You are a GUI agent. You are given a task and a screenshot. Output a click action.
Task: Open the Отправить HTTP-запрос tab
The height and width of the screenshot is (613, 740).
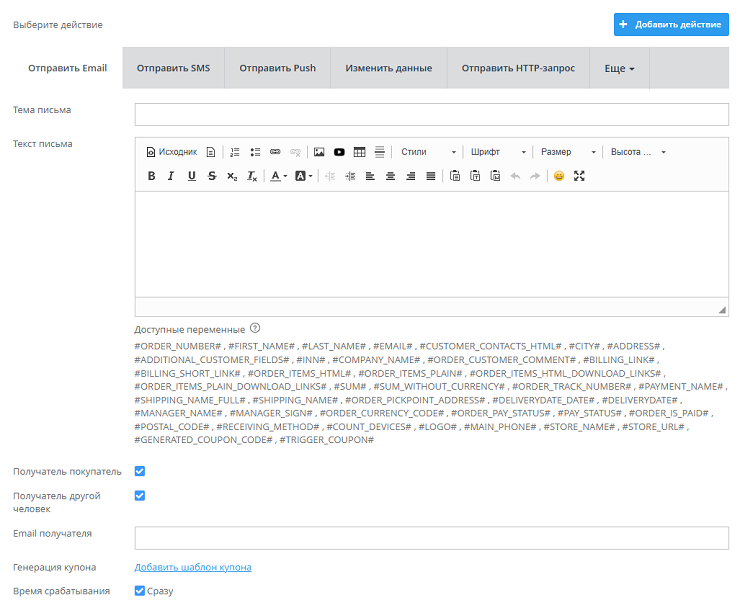tap(518, 68)
